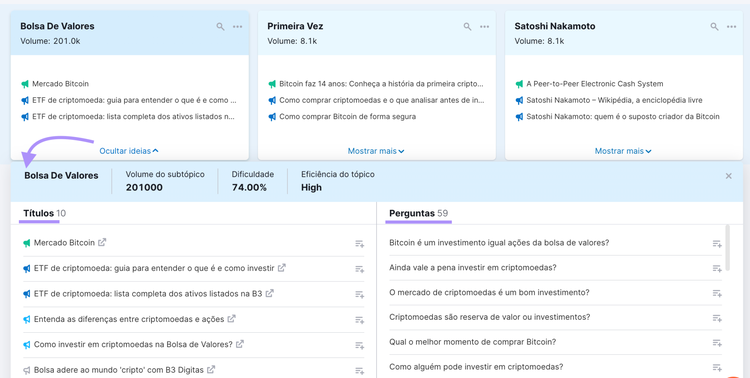Add 'ETF de criptomoeda: lista completa' title to list
Viewport: 750px width, 378px height.
tap(359, 295)
